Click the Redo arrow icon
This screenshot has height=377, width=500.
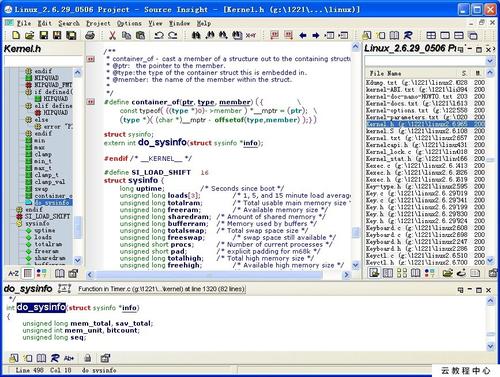coord(173,35)
